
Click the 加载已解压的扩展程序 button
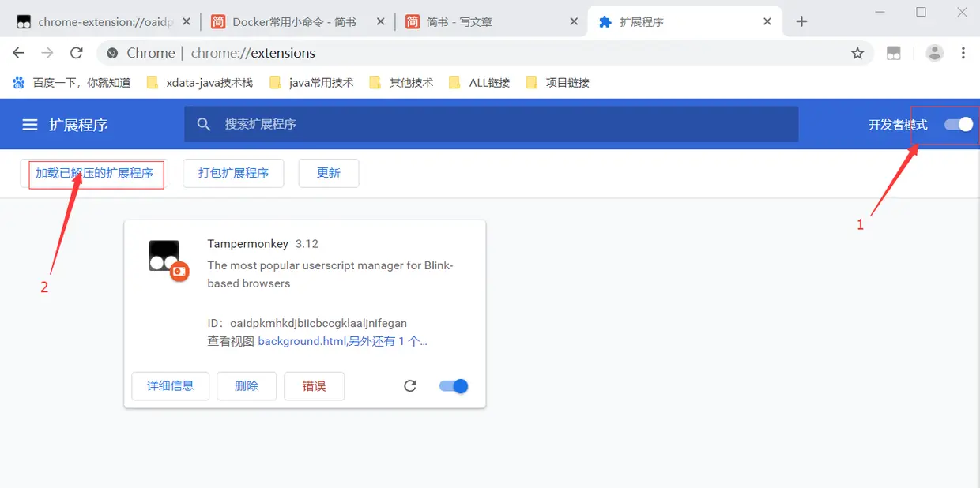coord(95,173)
